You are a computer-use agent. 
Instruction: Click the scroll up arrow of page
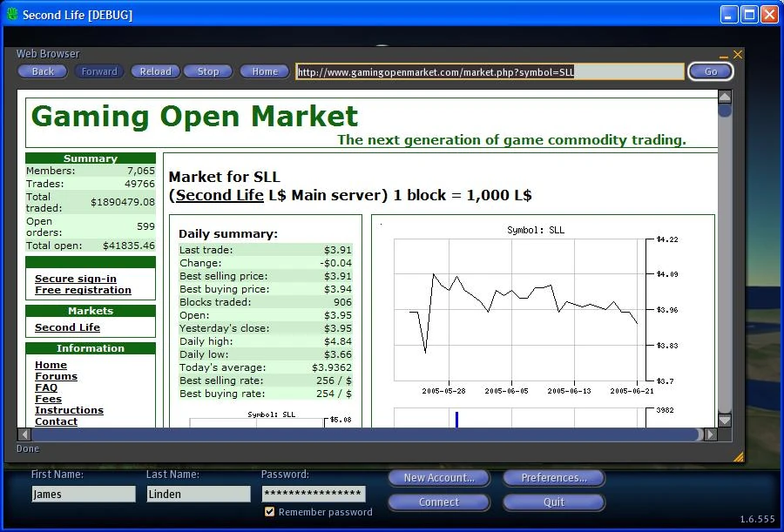coord(725,97)
